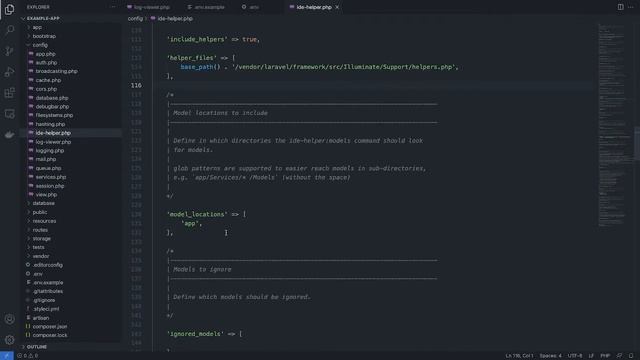Open the Extensions view icon
This screenshot has width=640, height=360.
[9, 93]
